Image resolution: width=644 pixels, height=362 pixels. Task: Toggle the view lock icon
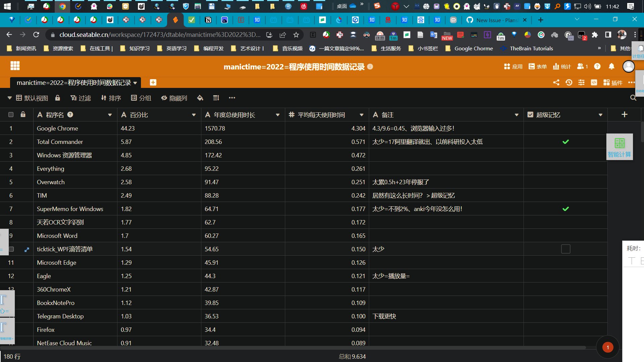click(x=57, y=98)
